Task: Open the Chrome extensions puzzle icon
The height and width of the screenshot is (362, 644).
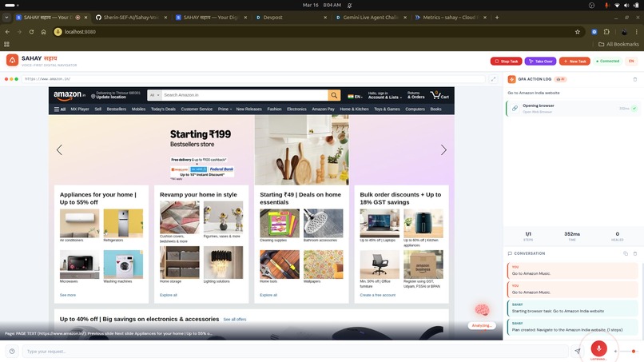Action: point(606,32)
